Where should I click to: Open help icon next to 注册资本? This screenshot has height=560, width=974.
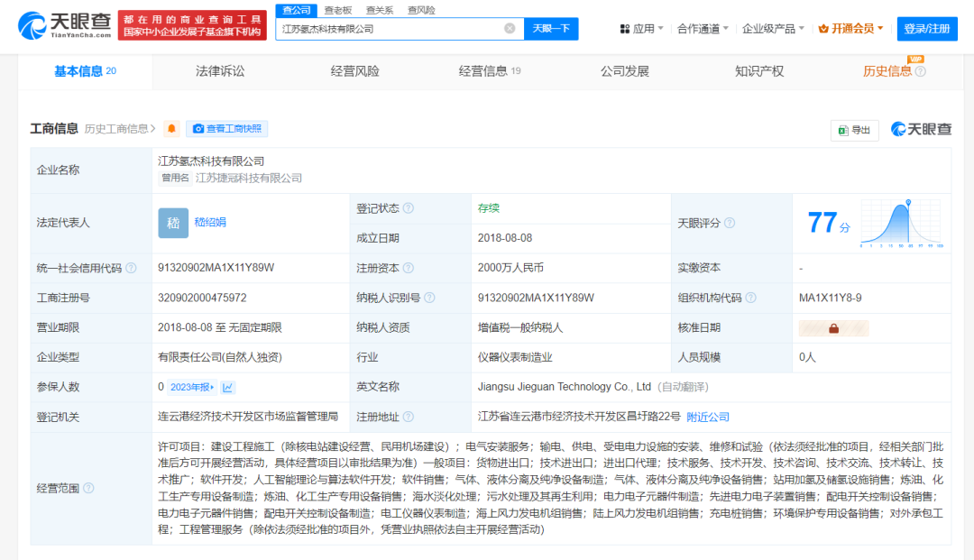[409, 268]
